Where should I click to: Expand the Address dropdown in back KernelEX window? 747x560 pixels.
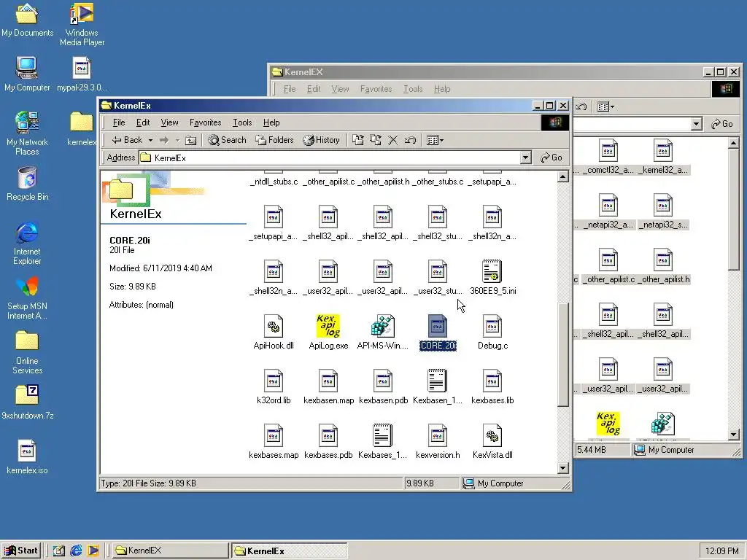pyautogui.click(x=696, y=124)
